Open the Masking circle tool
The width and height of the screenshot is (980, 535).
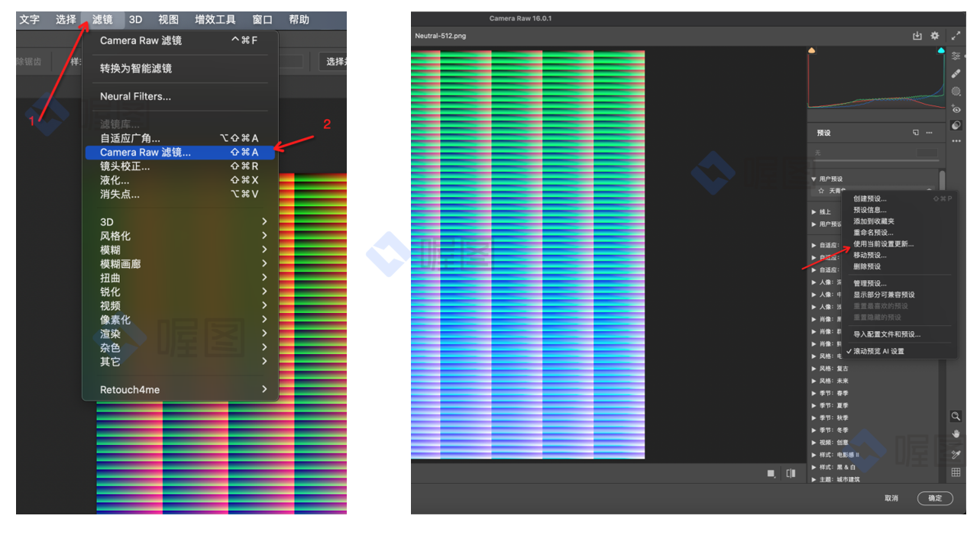tap(956, 92)
